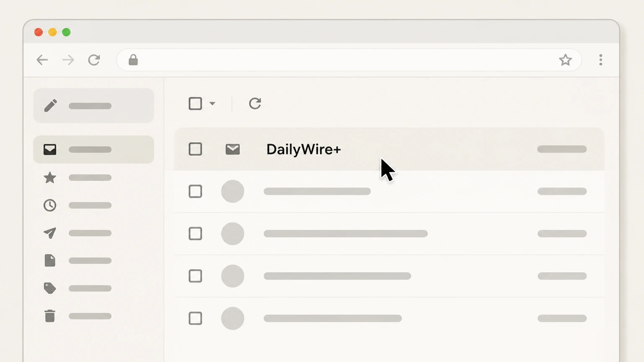644x362 pixels.
Task: Maximize window with green button
Action: click(66, 32)
